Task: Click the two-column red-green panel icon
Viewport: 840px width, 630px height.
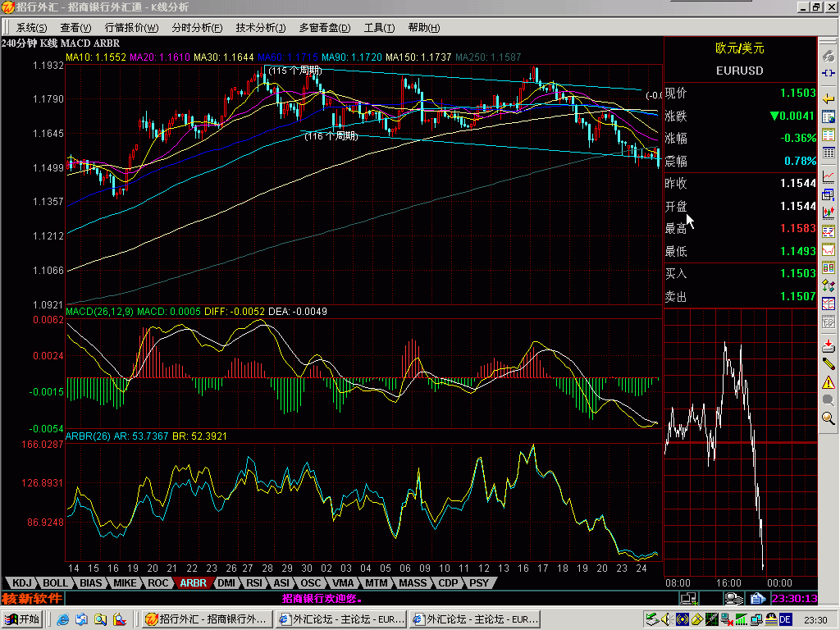Action: click(829, 267)
